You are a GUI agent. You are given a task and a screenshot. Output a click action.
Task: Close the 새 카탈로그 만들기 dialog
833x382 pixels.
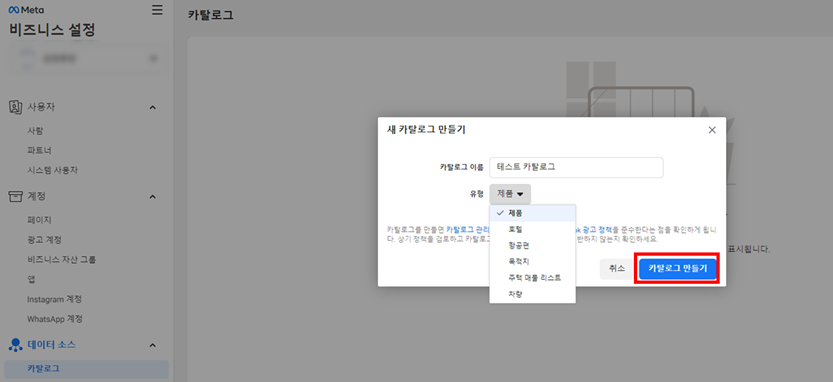[712, 130]
